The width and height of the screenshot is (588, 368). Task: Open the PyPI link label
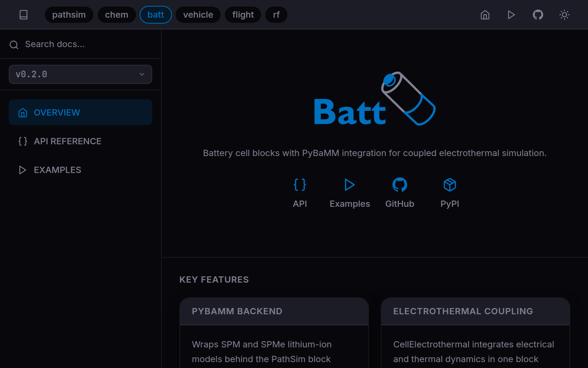(x=450, y=204)
